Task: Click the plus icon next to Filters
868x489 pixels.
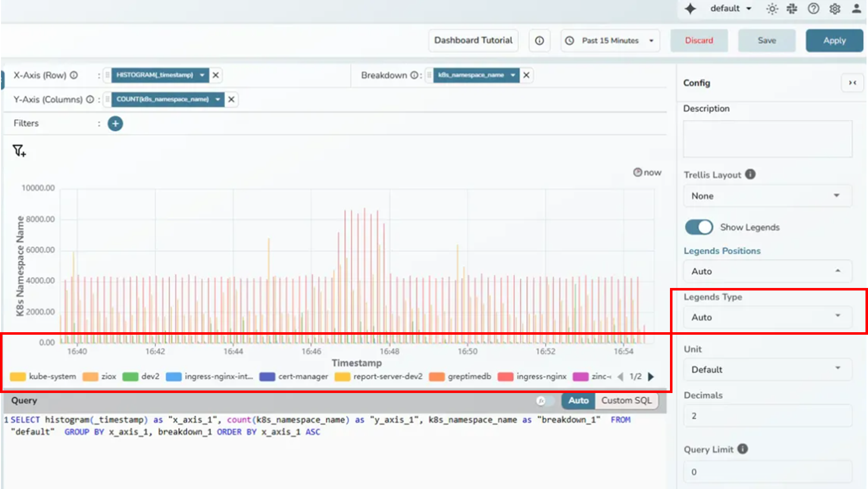Action: click(x=115, y=123)
